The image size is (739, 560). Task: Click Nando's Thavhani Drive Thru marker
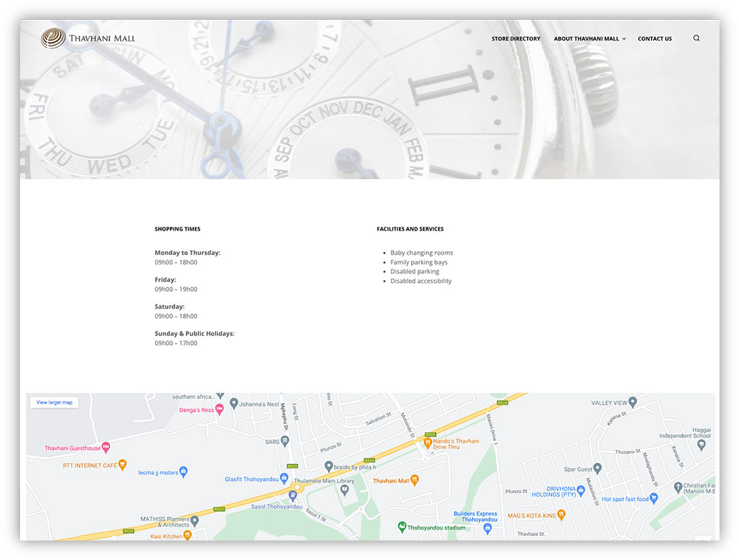427,443
